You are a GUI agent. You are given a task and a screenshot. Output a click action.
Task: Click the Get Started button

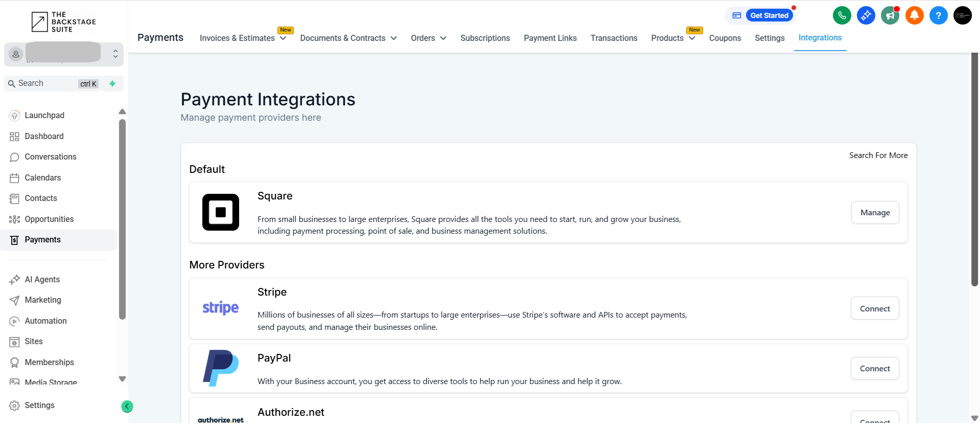pos(769,15)
